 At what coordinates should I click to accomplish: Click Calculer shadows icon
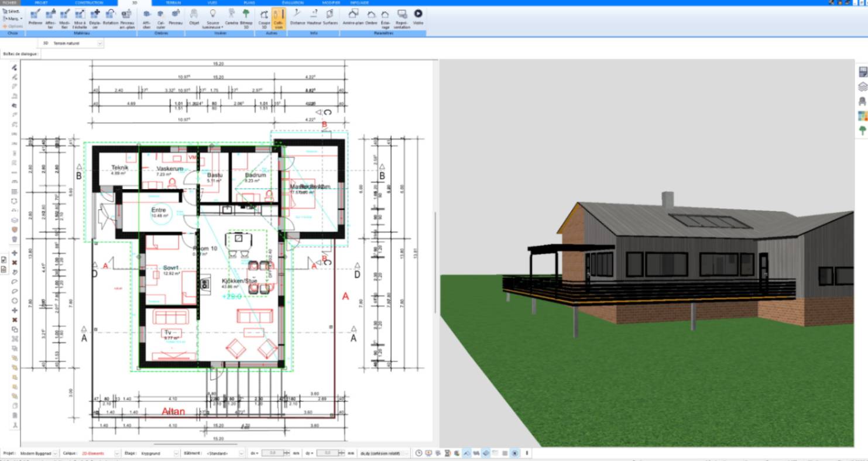(161, 18)
